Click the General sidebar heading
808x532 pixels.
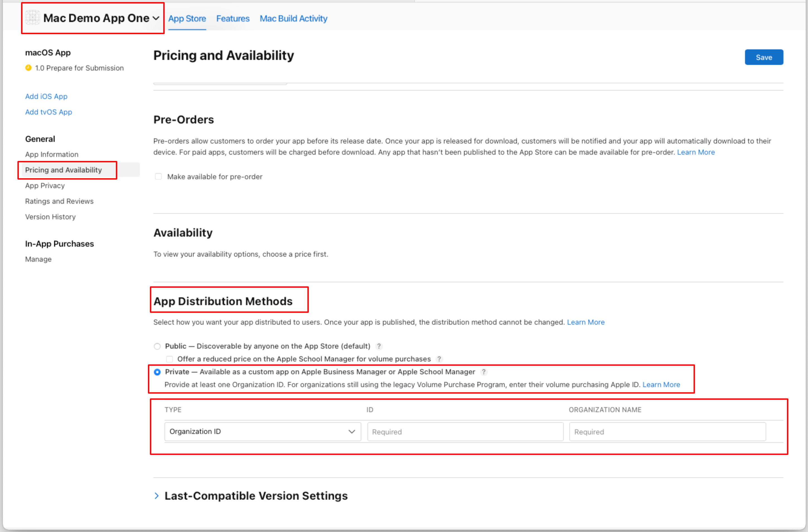40,139
